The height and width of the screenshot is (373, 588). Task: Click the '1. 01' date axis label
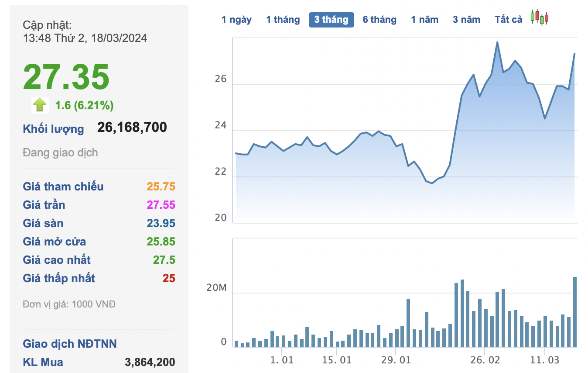point(282,361)
